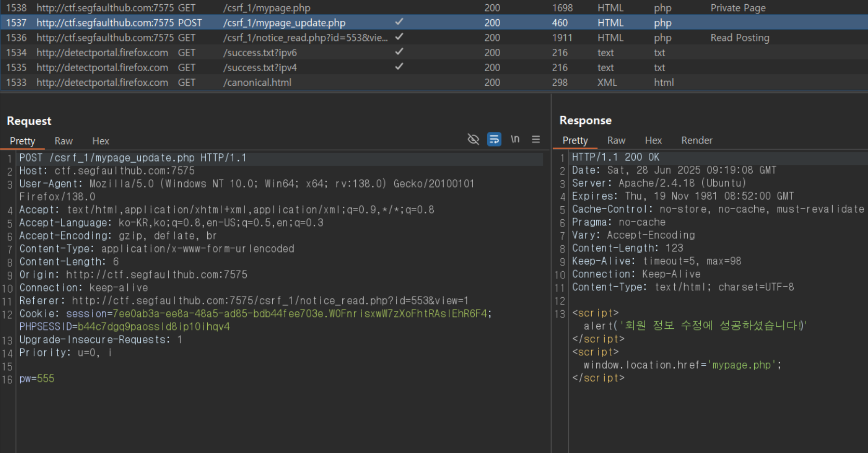This screenshot has height=453, width=868.
Task: Switch to the Request Pretty tab
Action: pos(22,141)
